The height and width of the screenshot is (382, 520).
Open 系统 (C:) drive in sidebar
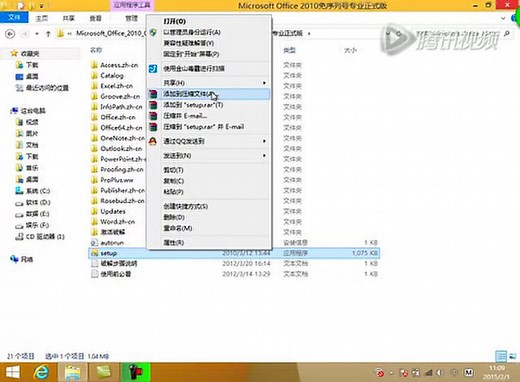pyautogui.click(x=38, y=191)
